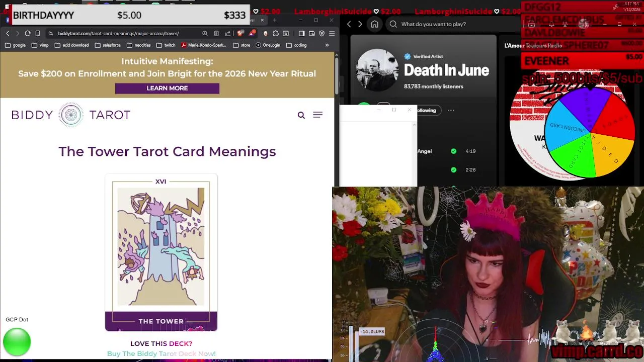Toggle saved check on the 4:19 track

[x=454, y=151]
